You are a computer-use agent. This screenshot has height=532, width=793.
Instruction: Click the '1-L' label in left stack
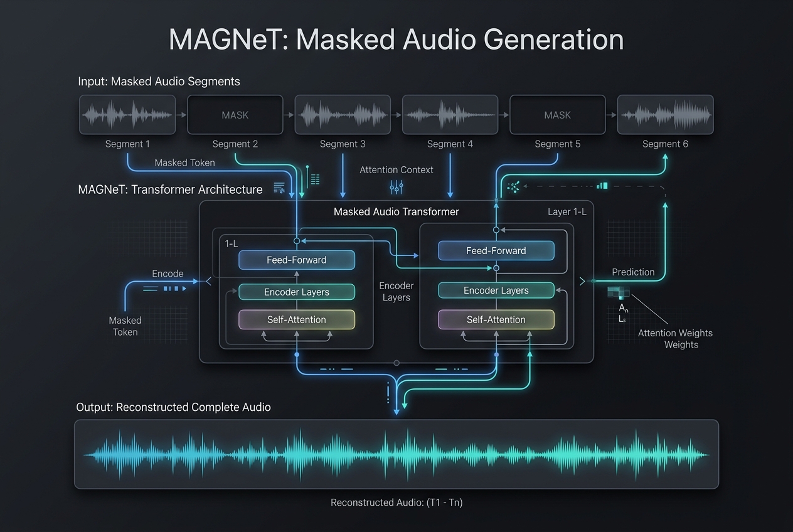232,243
